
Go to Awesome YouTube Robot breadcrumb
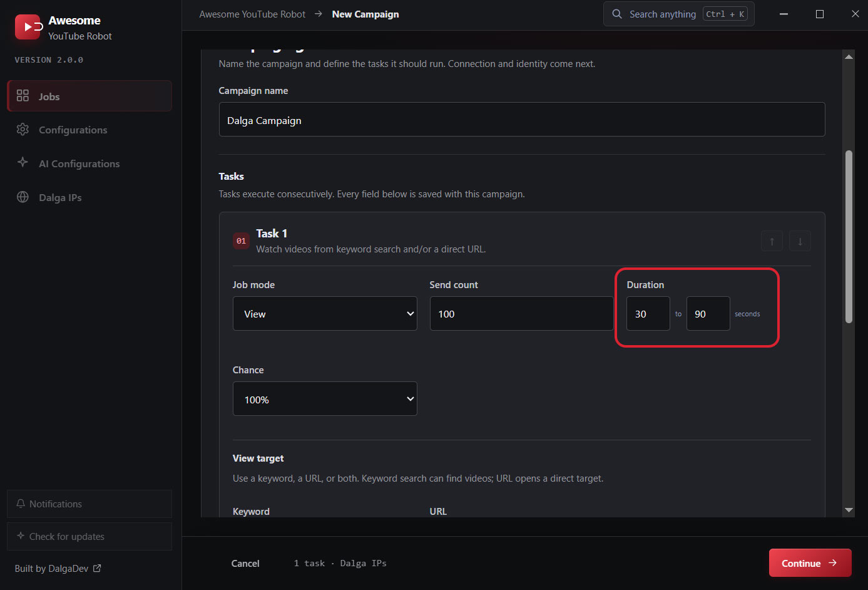click(x=252, y=14)
